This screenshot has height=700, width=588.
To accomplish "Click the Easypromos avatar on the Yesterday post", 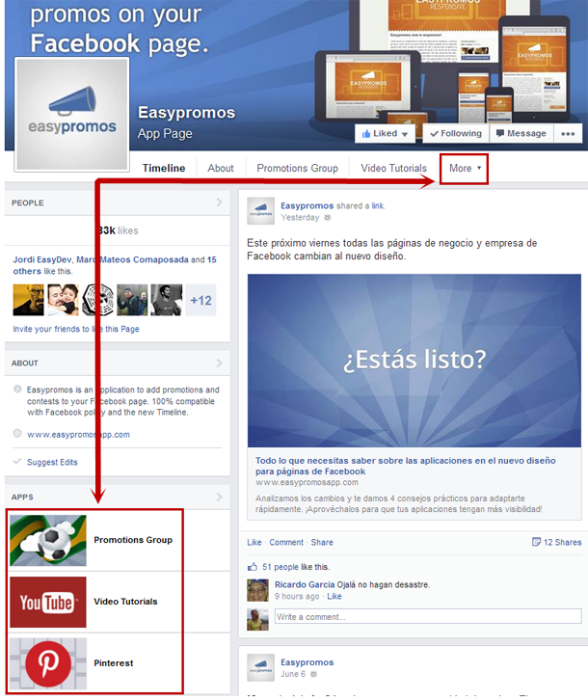I will 260,211.
